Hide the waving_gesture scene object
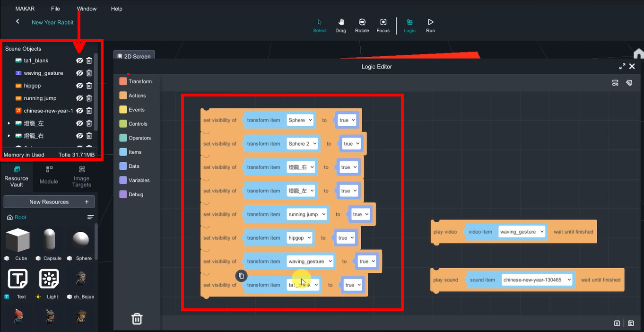 [x=79, y=73]
